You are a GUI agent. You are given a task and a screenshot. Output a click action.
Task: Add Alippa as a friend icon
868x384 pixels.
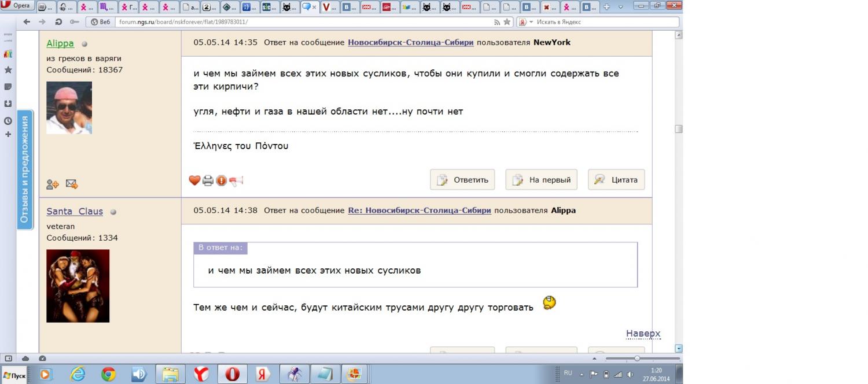pyautogui.click(x=53, y=184)
